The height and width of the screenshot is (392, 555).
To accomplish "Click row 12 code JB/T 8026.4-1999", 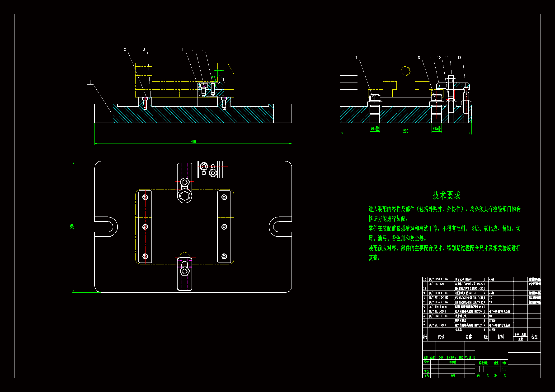I will [x=438, y=279].
